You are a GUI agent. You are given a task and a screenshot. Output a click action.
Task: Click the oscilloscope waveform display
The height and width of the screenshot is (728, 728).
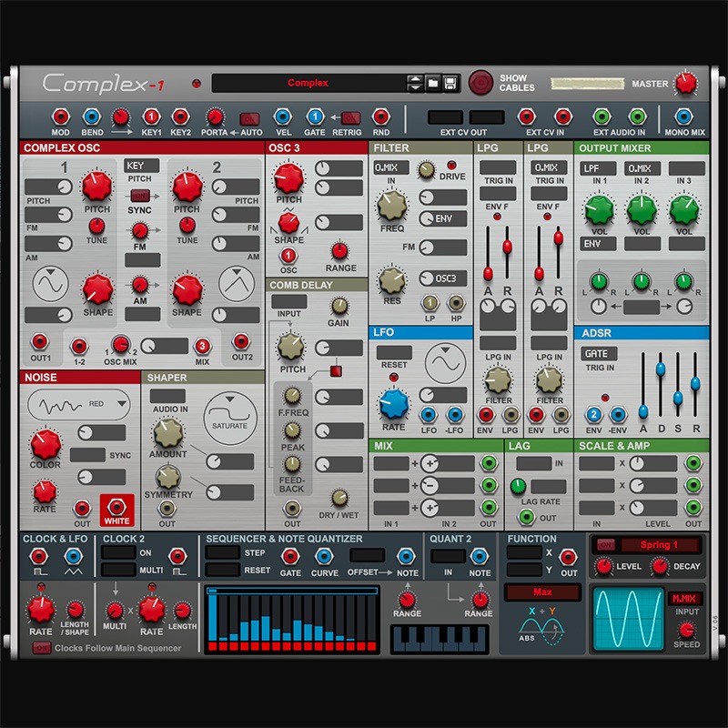629,619
